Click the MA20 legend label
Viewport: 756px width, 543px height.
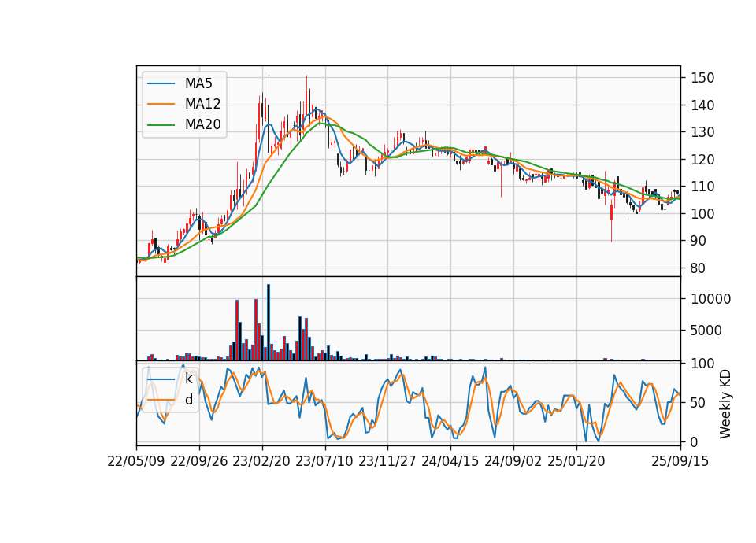202,124
